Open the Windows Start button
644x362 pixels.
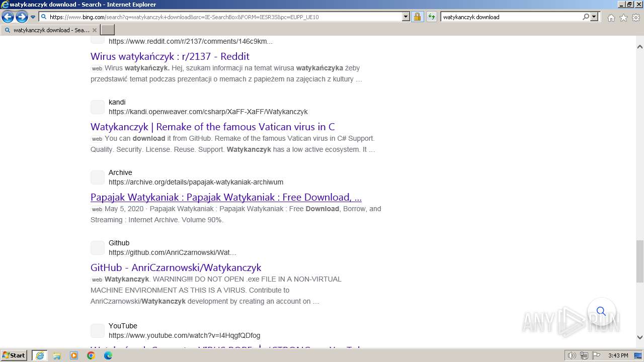14,355
